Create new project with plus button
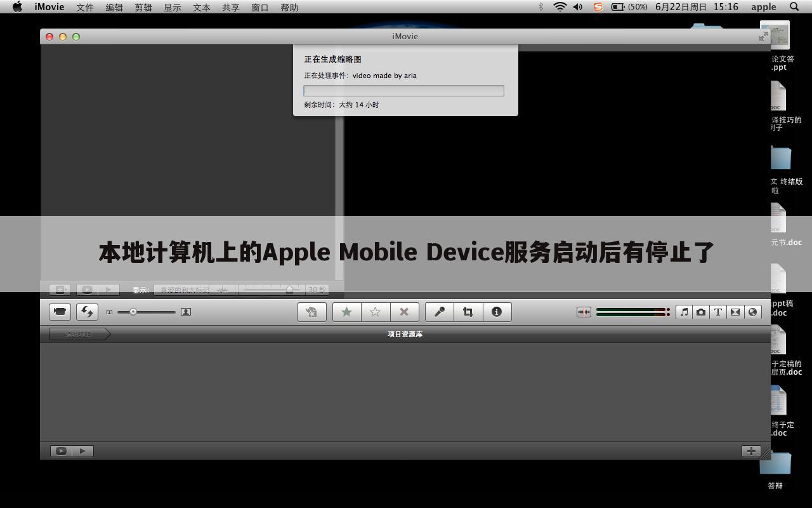This screenshot has height=508, width=812. pyautogui.click(x=751, y=451)
